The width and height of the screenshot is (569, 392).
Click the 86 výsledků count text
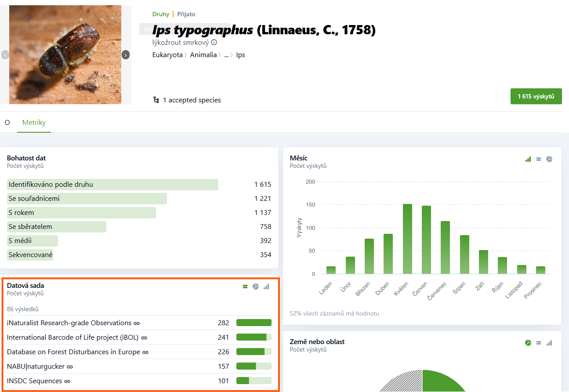23,309
